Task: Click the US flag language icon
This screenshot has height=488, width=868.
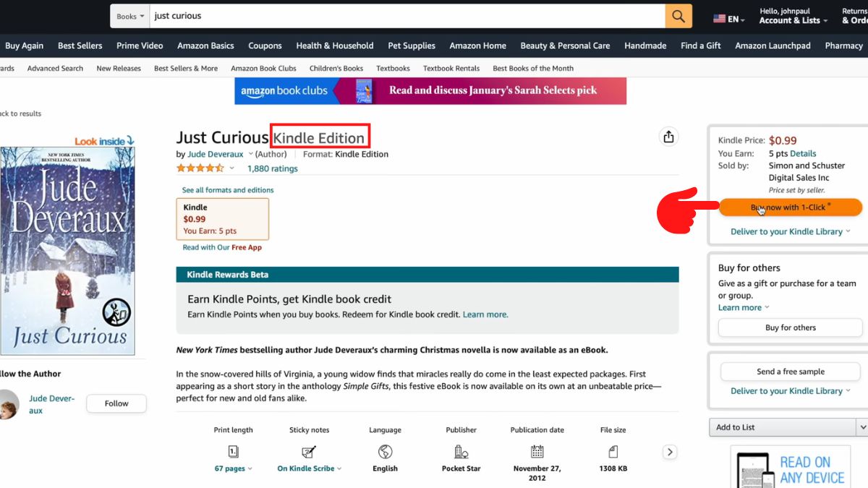Action: tap(719, 19)
